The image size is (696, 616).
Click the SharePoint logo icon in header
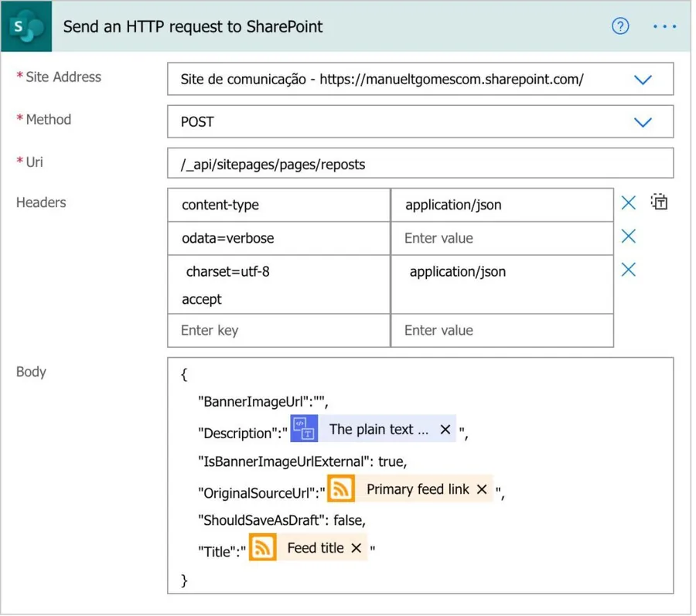(x=28, y=26)
